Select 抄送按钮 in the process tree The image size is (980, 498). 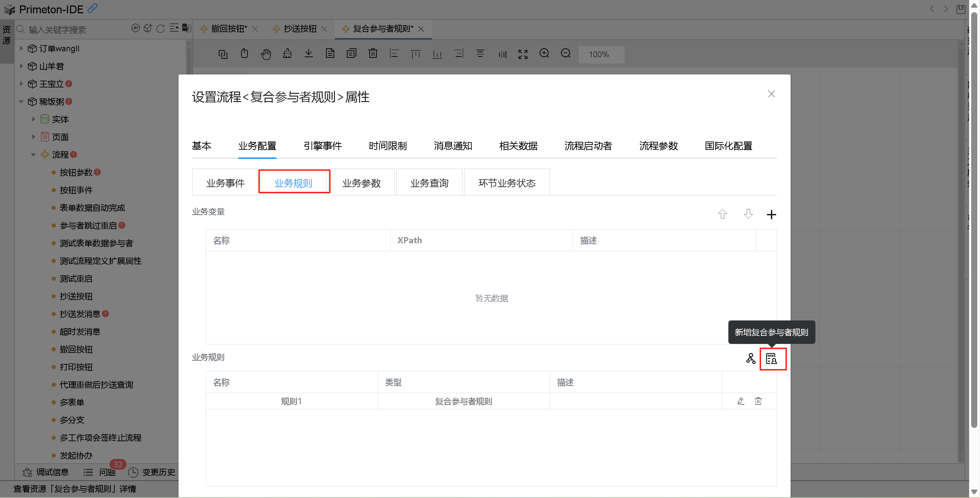pyautogui.click(x=76, y=296)
